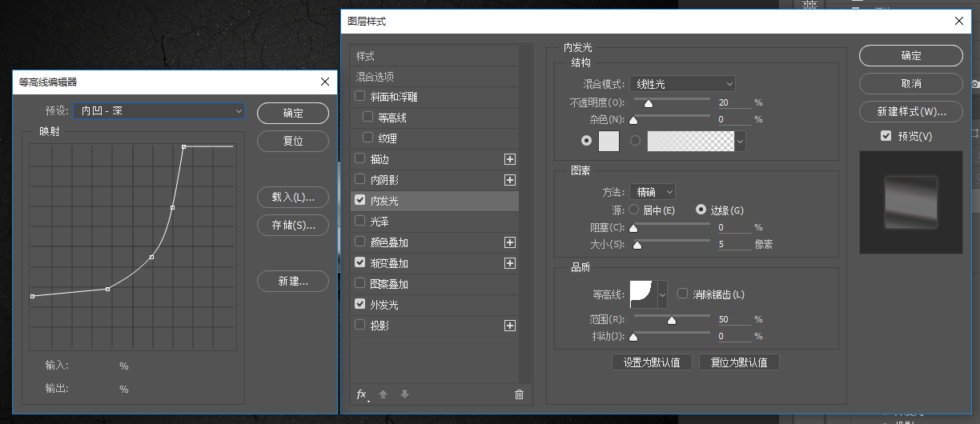Open the 混合模式 dropdown showing 线性光

(x=682, y=83)
